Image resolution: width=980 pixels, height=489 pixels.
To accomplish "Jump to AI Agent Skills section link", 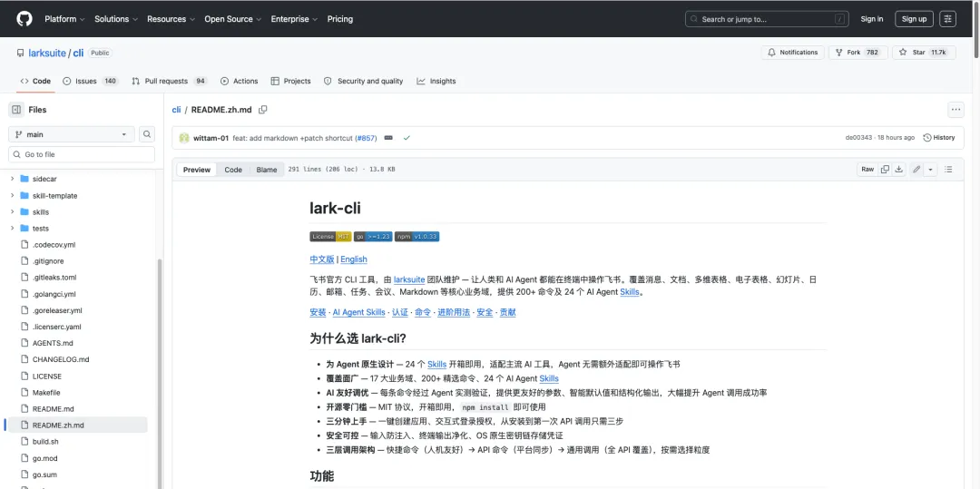I will [x=358, y=312].
